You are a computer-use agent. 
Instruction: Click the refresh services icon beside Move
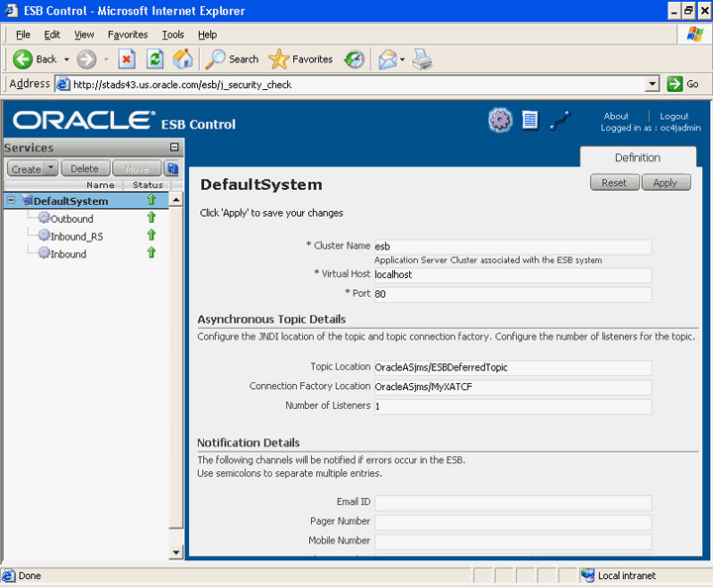click(172, 168)
